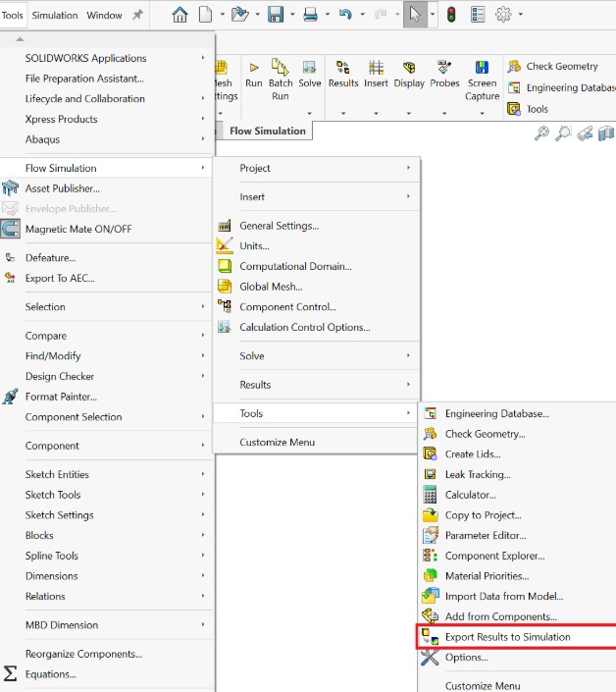616x692 pixels.
Task: Click the Calculator icon in the Tools submenu
Action: [x=430, y=495]
